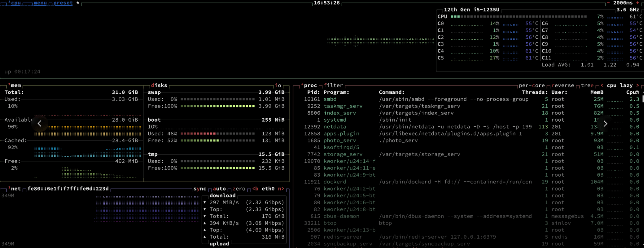Click the eth0 interface label
The height and width of the screenshot is (248, 644).
point(268,189)
